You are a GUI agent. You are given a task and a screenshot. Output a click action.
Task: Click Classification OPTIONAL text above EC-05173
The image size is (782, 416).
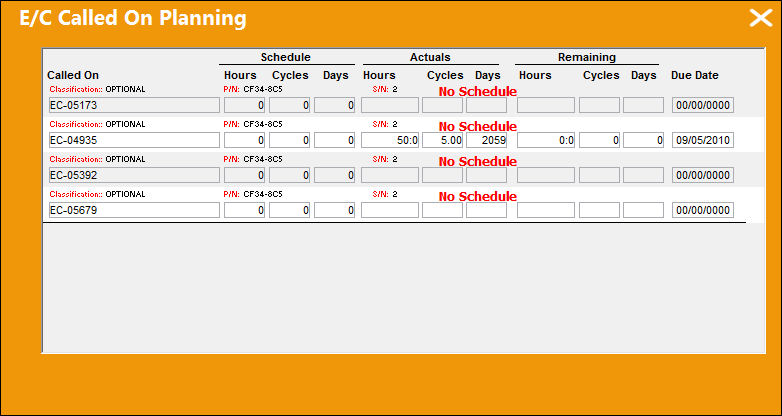click(x=97, y=89)
